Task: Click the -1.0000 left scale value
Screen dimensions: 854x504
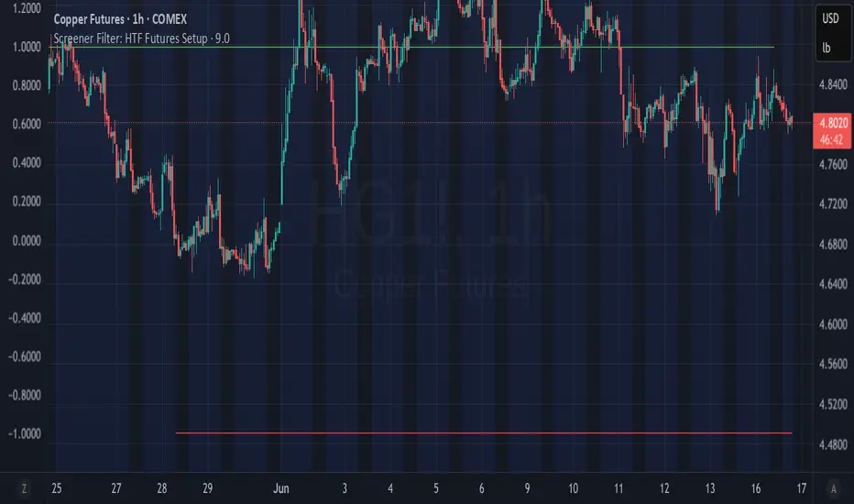Action: click(x=25, y=434)
